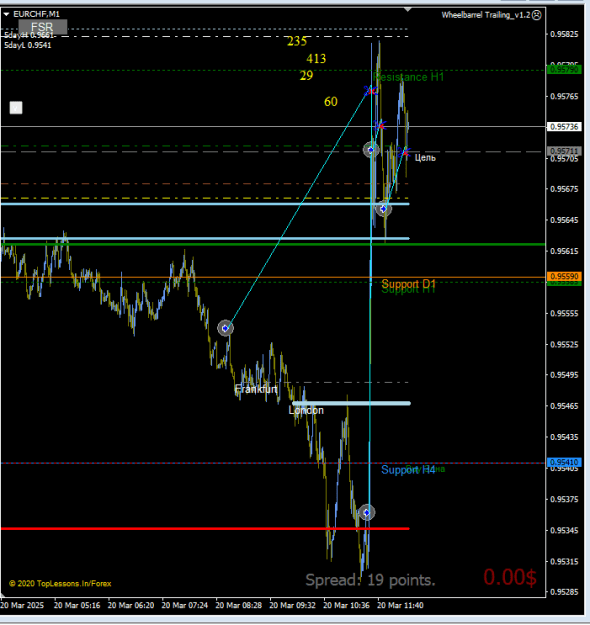The width and height of the screenshot is (590, 625).
Task: Click the small white square button on the chart
Action: (x=16, y=108)
